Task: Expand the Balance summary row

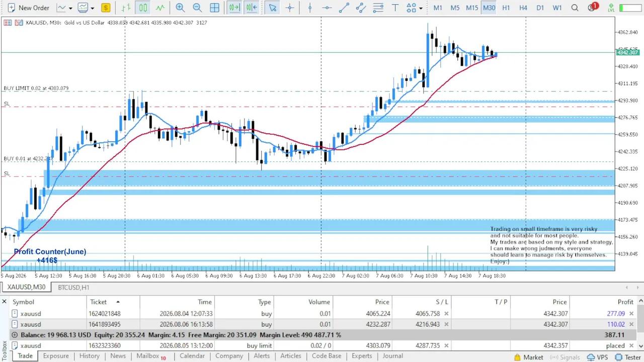Action: coord(15,335)
